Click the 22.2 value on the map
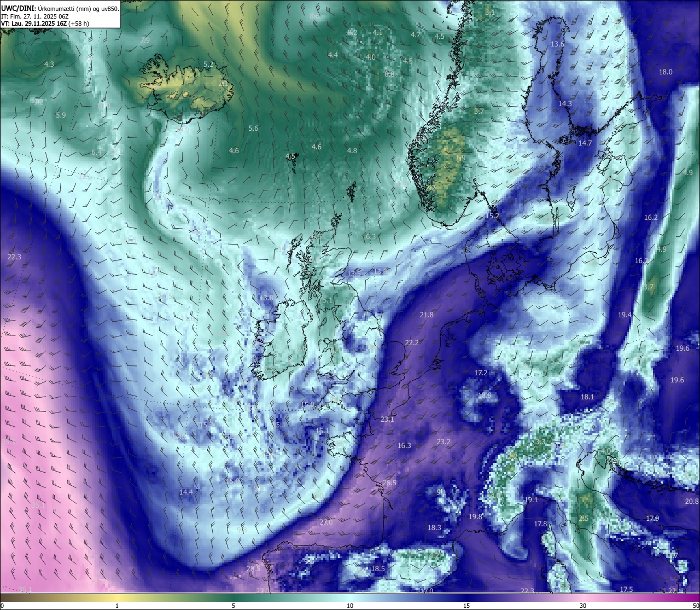Screen dimensions: 700x610 click(x=412, y=343)
